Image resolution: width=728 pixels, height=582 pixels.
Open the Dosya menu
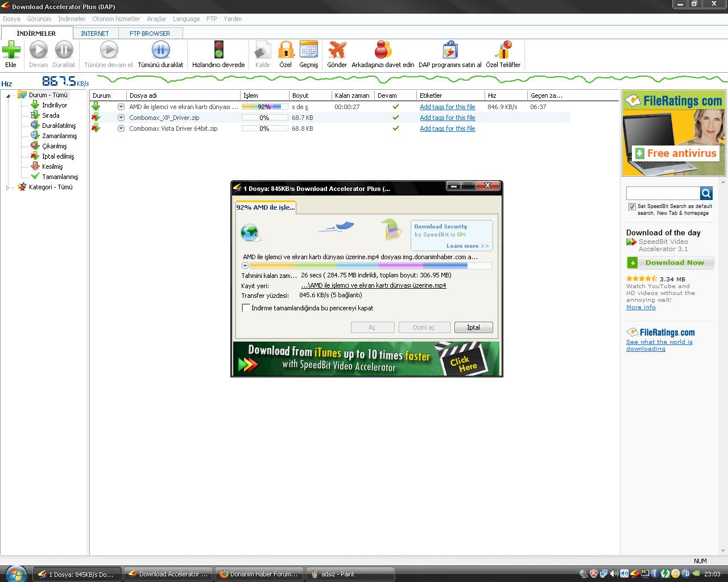[11, 19]
